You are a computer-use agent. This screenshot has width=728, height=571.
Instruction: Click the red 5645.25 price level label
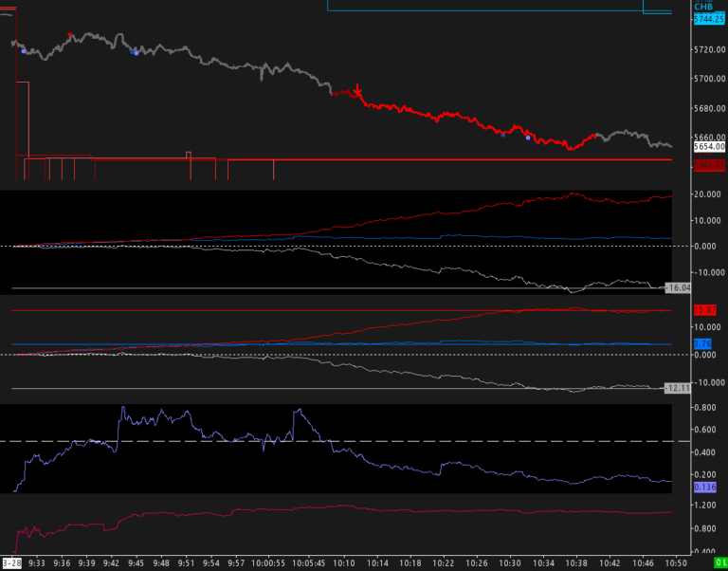point(709,165)
